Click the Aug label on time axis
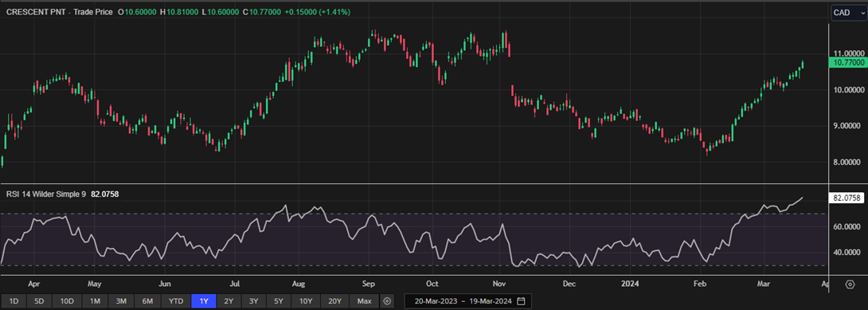The width and height of the screenshot is (868, 310). point(299,284)
